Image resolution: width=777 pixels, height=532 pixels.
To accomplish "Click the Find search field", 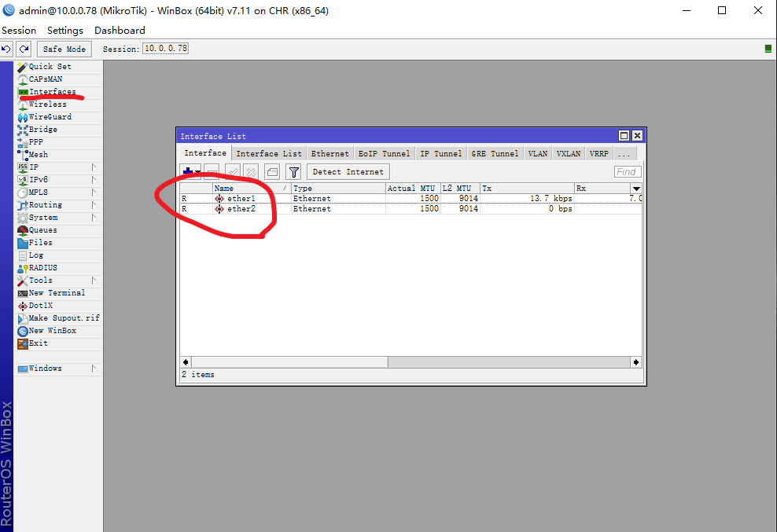I will 628,172.
